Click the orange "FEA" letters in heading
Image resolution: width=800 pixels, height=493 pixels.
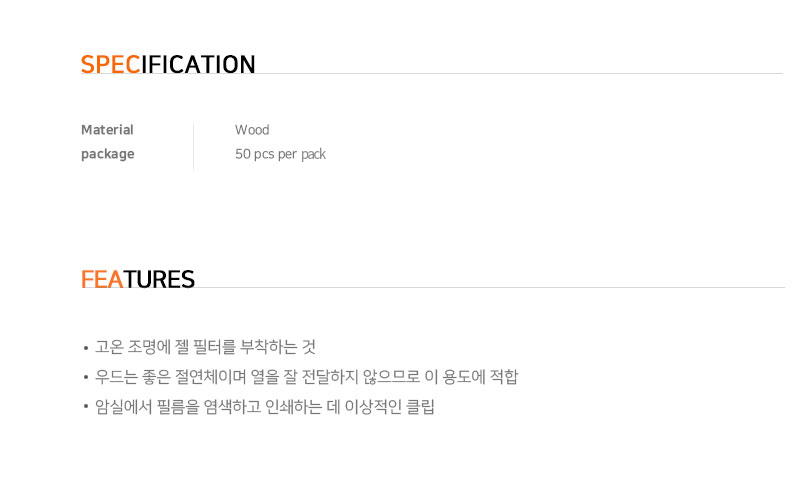[x=102, y=279]
